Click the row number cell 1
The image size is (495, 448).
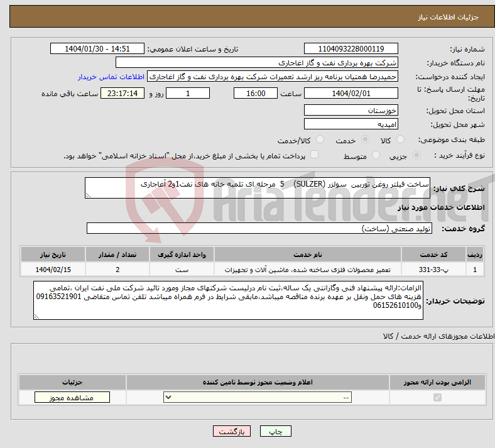pyautogui.click(x=475, y=270)
